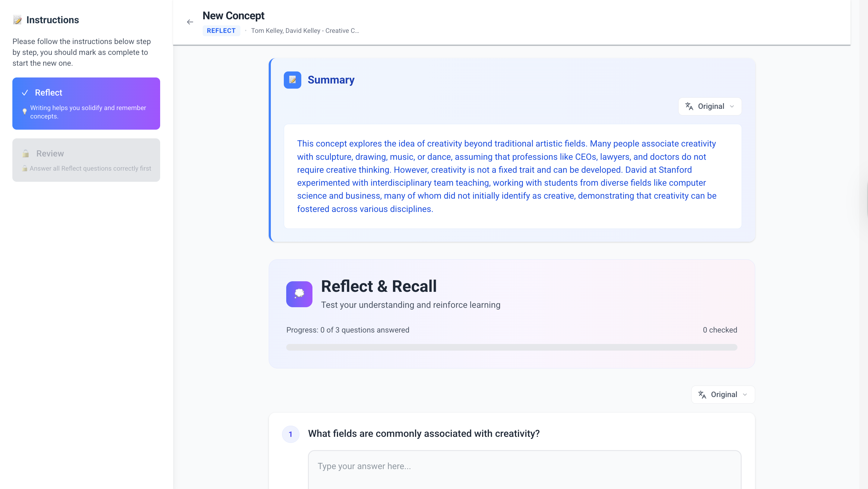The width and height of the screenshot is (868, 489).
Task: Click the back arrow beside New Concept
Action: tap(190, 22)
